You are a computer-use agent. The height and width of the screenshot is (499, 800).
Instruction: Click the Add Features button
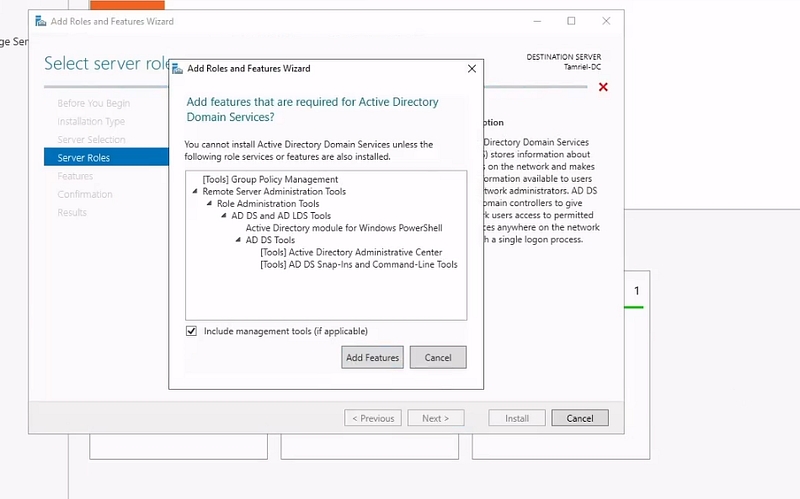tap(372, 358)
